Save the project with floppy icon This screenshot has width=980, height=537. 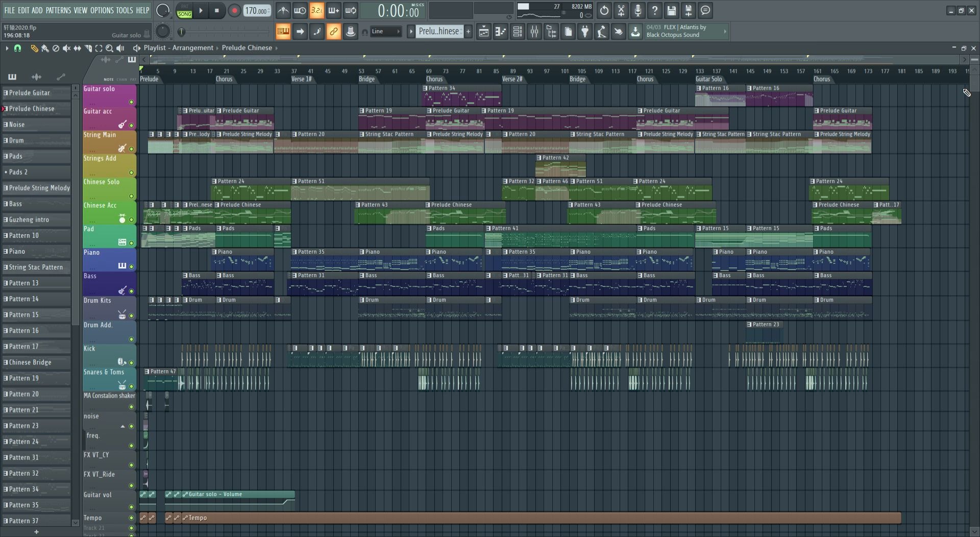pos(671,11)
